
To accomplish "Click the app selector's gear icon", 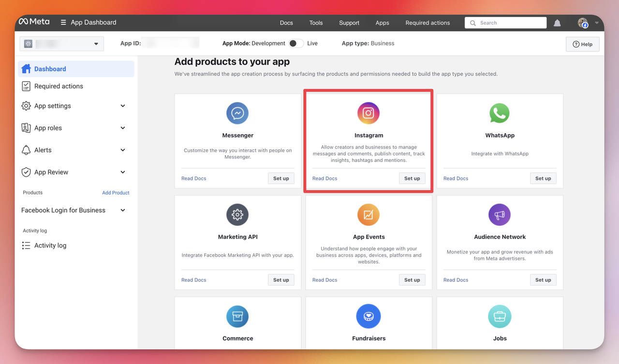I will coord(28,44).
